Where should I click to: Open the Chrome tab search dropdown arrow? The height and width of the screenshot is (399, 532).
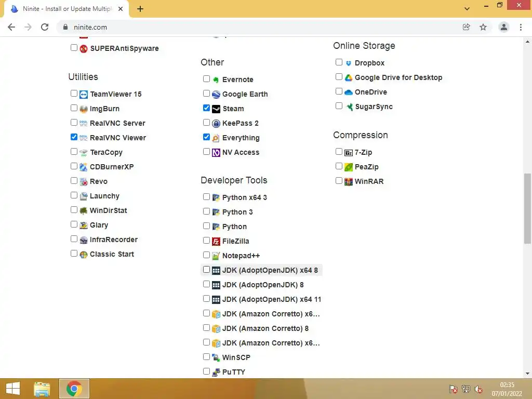[x=467, y=9]
